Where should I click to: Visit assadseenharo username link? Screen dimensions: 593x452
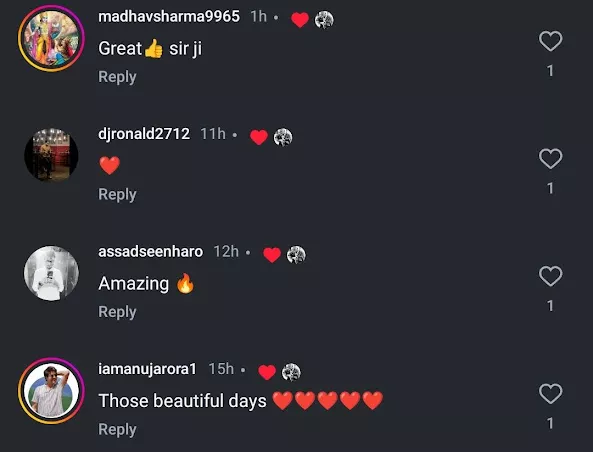tap(151, 252)
